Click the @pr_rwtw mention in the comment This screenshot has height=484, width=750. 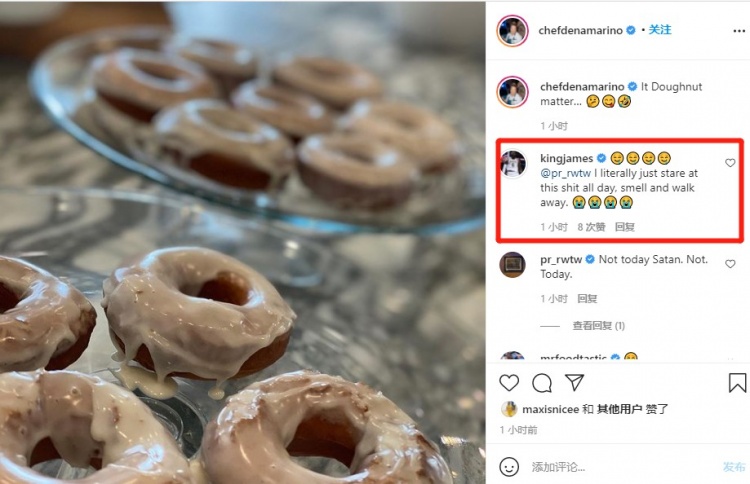point(566,173)
